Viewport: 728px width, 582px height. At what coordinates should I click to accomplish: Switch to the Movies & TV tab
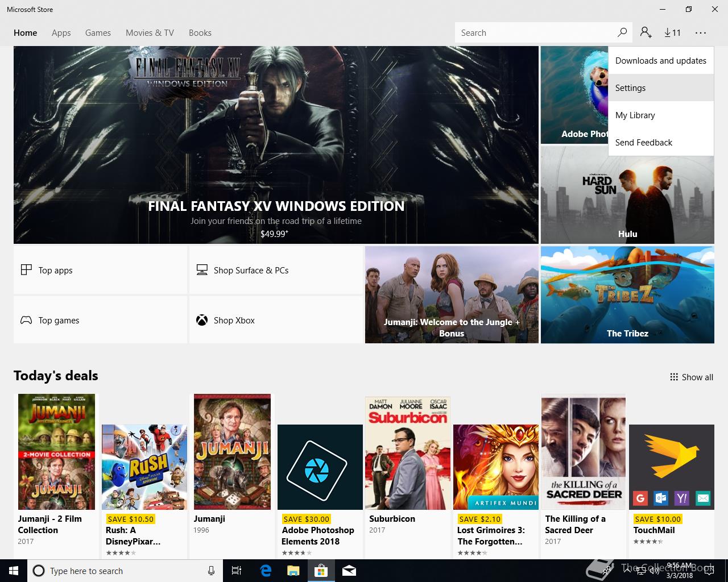(150, 32)
